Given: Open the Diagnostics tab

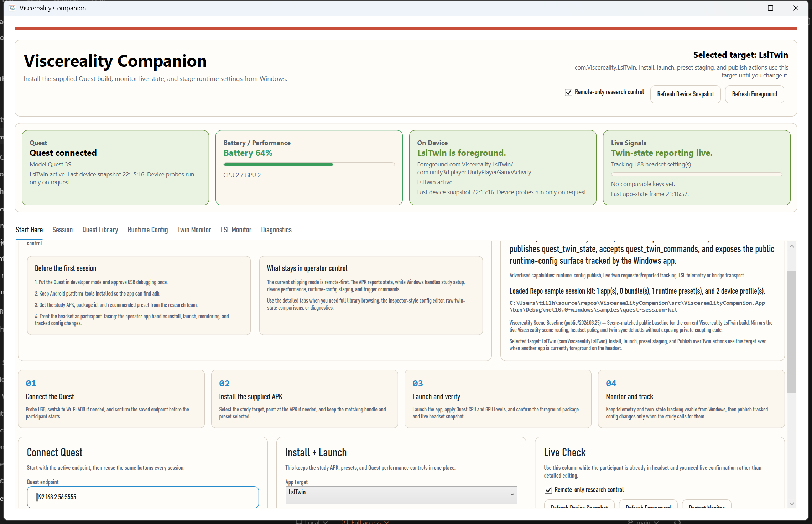Looking at the screenshot, I should click(x=276, y=230).
